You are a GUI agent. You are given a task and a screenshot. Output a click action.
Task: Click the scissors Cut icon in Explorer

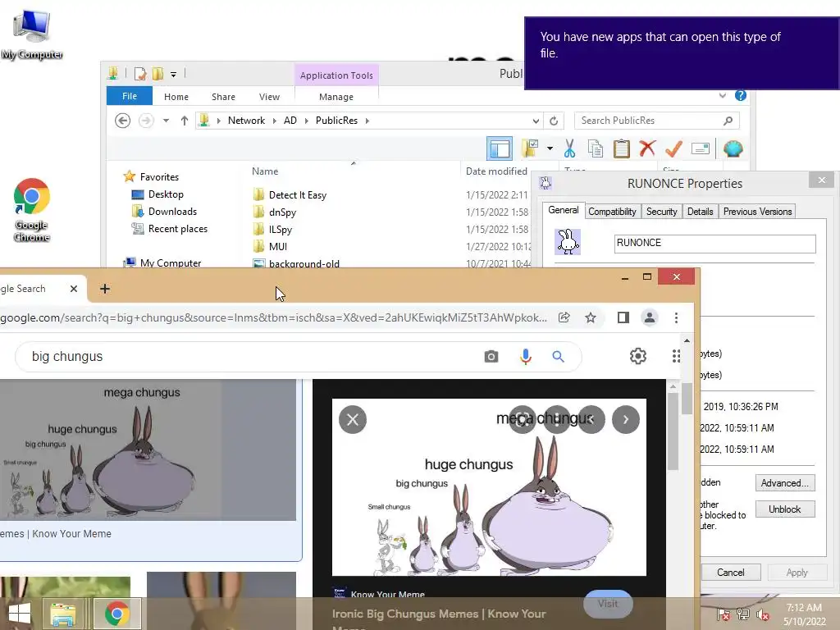point(569,148)
